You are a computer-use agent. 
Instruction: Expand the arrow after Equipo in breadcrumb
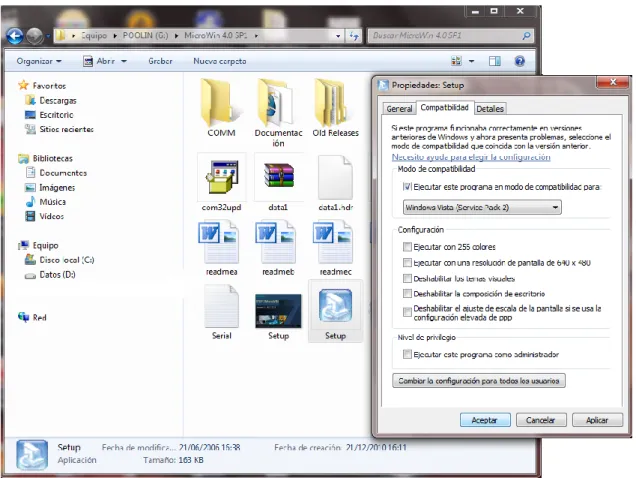(x=115, y=36)
